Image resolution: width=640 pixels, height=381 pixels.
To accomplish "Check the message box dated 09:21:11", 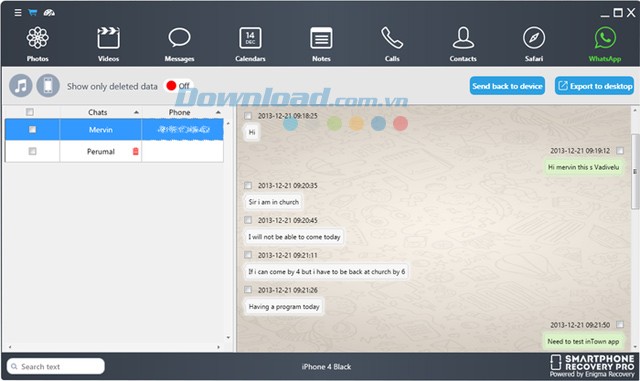I will point(248,255).
